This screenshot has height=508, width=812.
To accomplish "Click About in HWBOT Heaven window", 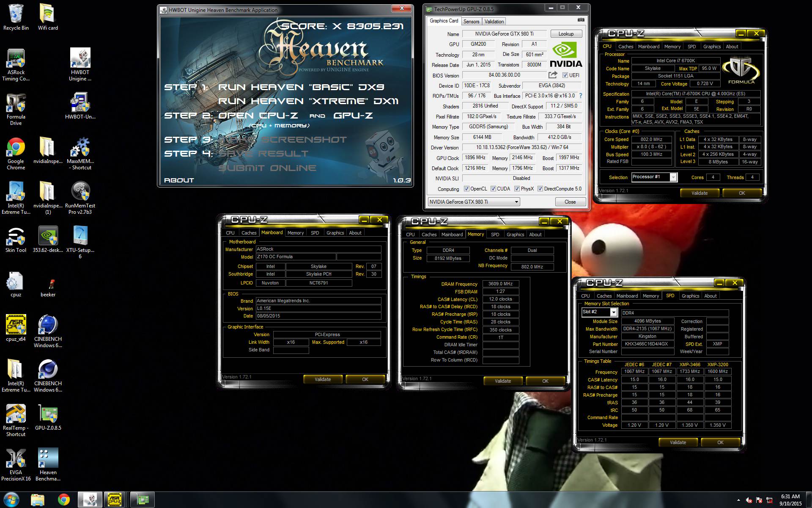I will 179,180.
